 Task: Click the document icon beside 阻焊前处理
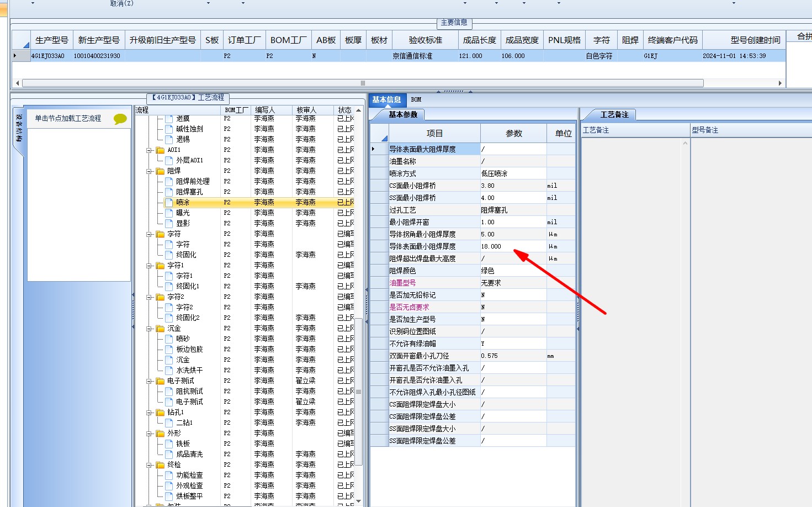169,181
